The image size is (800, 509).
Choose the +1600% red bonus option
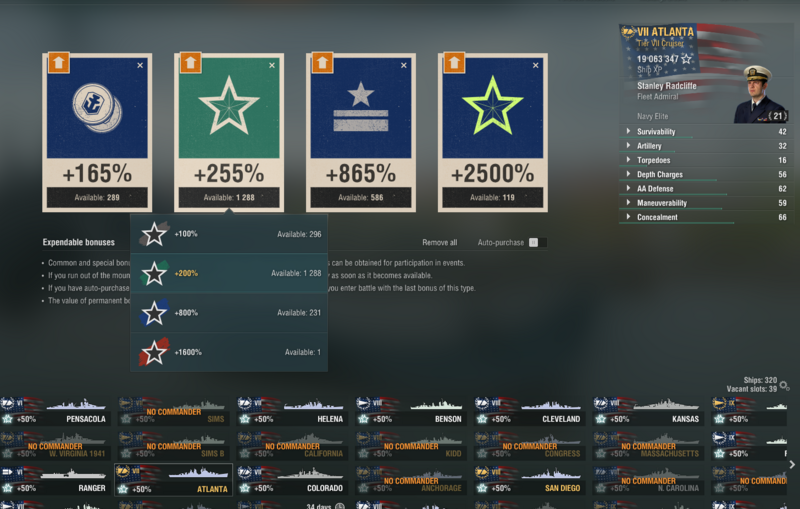click(x=229, y=352)
